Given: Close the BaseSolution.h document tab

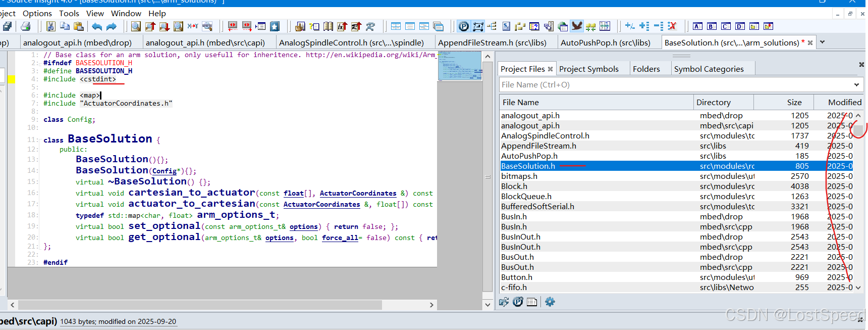Looking at the screenshot, I should 810,43.
